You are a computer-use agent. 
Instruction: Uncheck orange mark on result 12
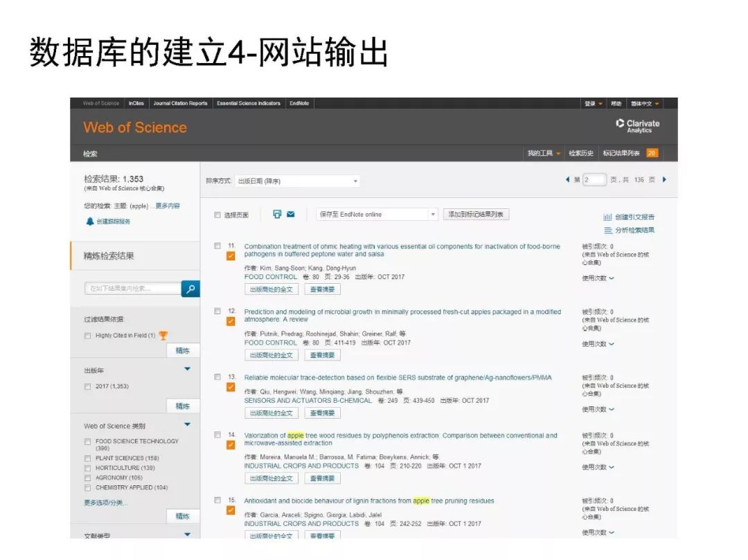click(x=231, y=322)
